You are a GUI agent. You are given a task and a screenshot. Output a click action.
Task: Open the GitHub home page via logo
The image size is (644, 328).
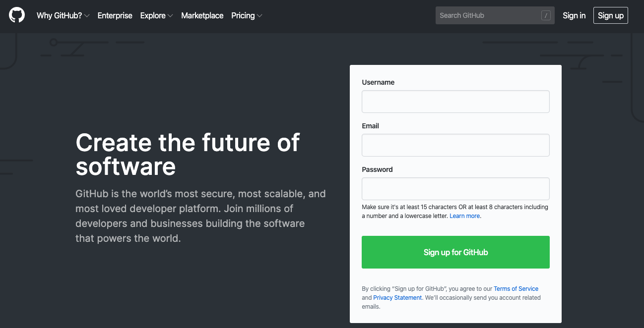pos(16,15)
